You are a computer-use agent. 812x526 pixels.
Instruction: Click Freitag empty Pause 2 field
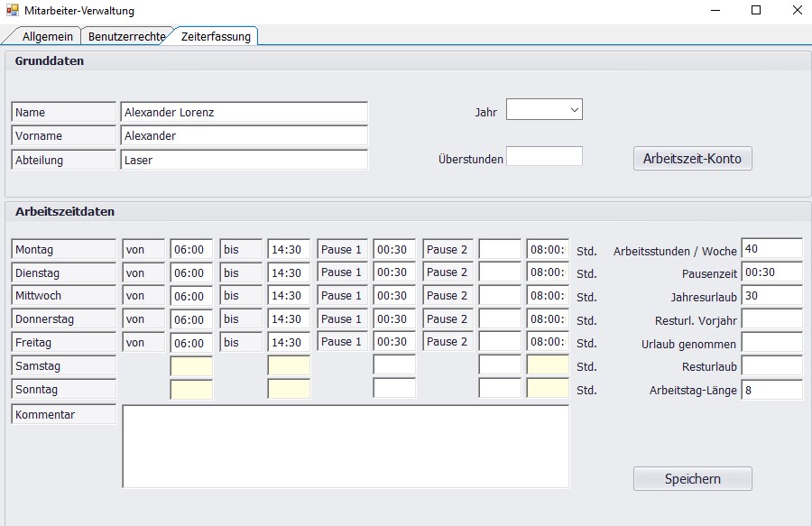tap(500, 342)
